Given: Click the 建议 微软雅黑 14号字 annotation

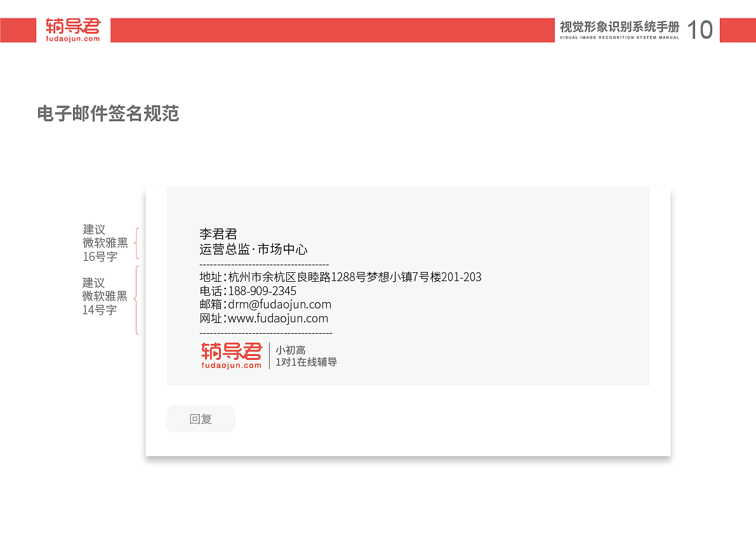Looking at the screenshot, I should [105, 296].
